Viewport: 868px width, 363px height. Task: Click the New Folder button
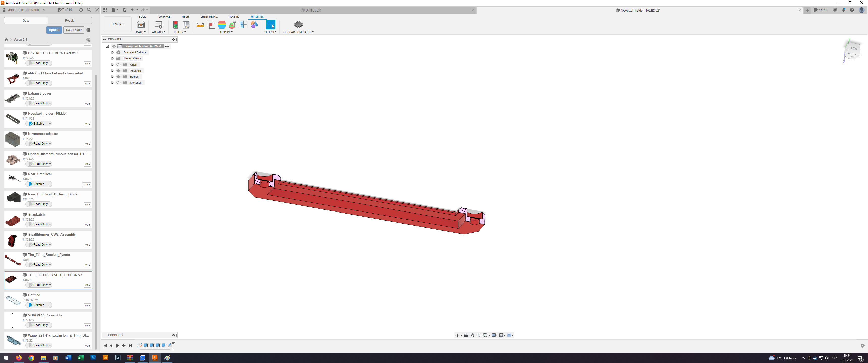73,30
